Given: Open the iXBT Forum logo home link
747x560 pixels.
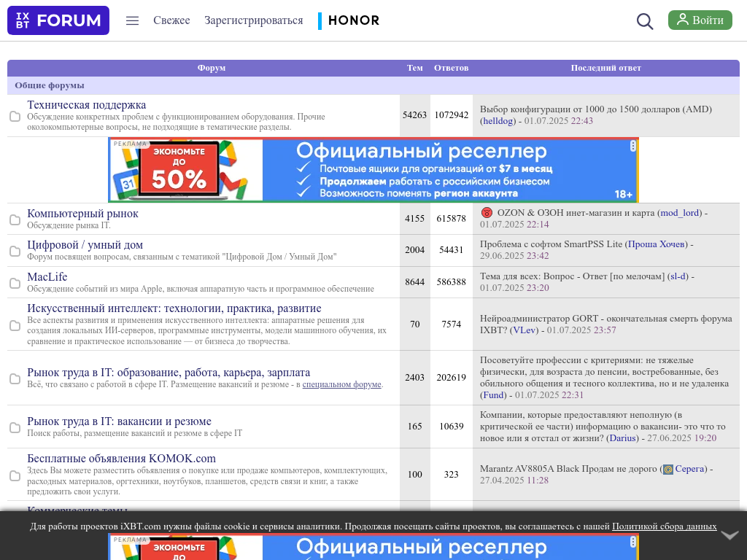Looking at the screenshot, I should point(58,20).
